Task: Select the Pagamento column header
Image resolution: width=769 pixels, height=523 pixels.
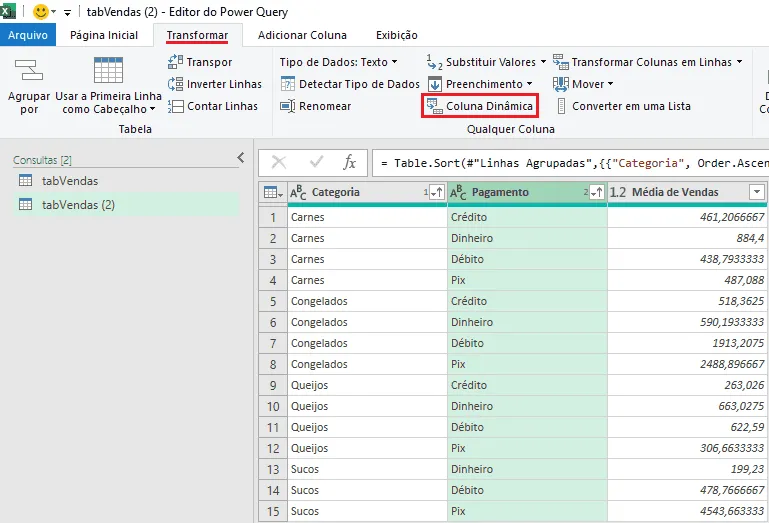Action: point(527,192)
